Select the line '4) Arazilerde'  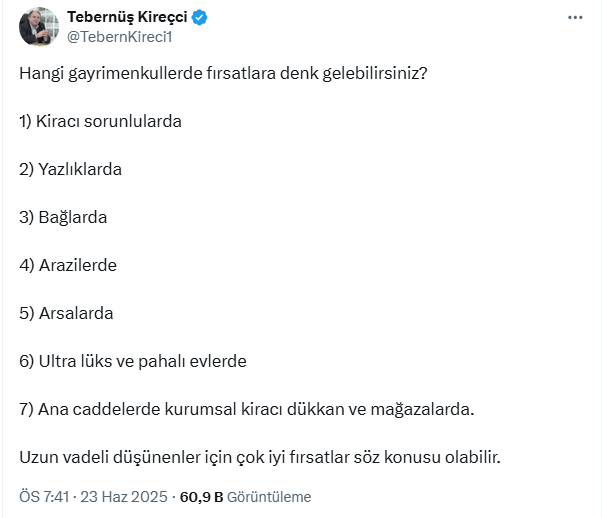(x=68, y=265)
